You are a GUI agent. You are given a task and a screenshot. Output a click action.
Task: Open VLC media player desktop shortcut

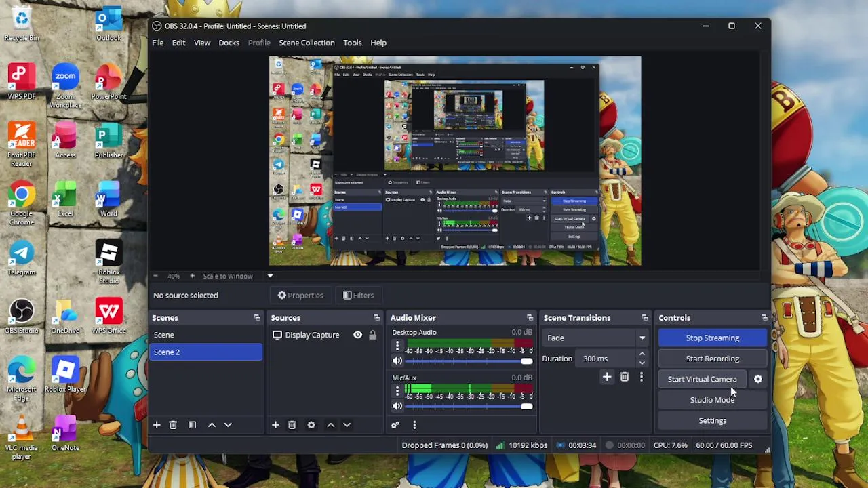pos(22,439)
